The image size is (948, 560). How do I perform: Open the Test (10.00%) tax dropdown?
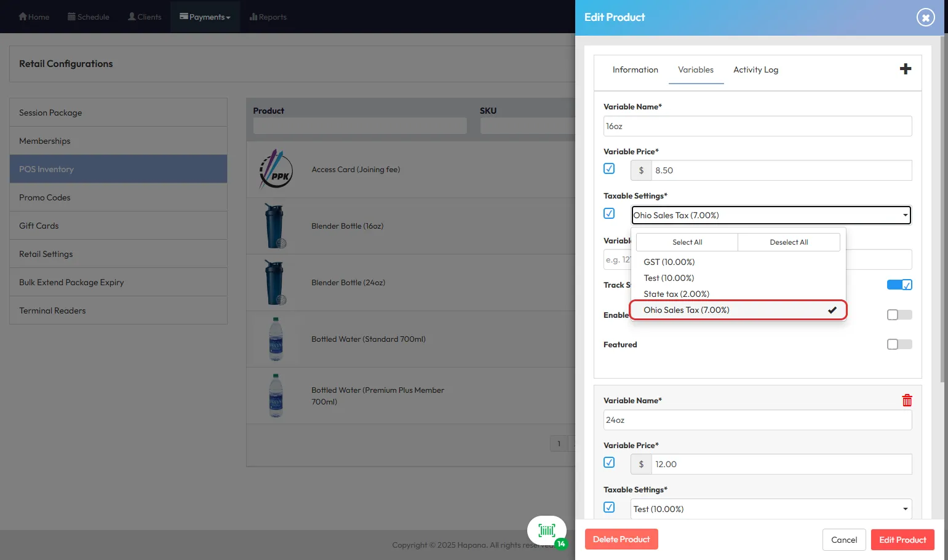(771, 509)
